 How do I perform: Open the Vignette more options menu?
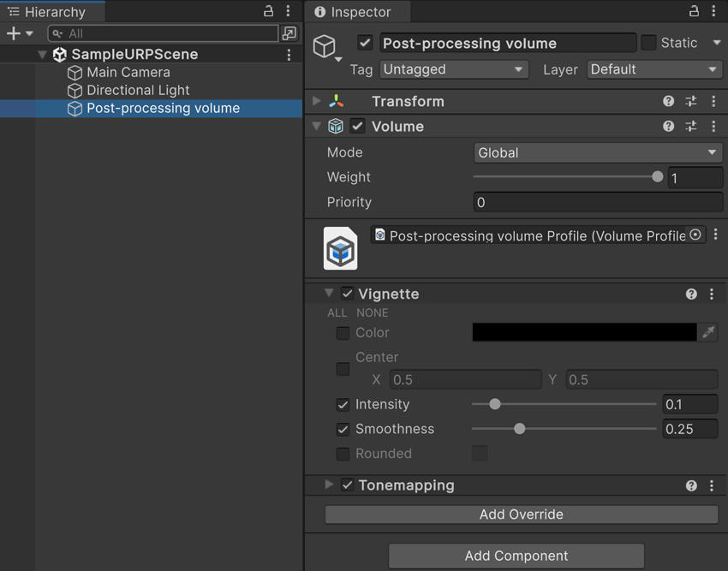pos(711,294)
